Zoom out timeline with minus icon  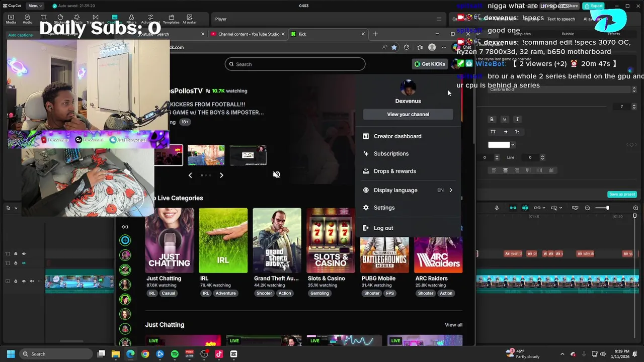(587, 208)
